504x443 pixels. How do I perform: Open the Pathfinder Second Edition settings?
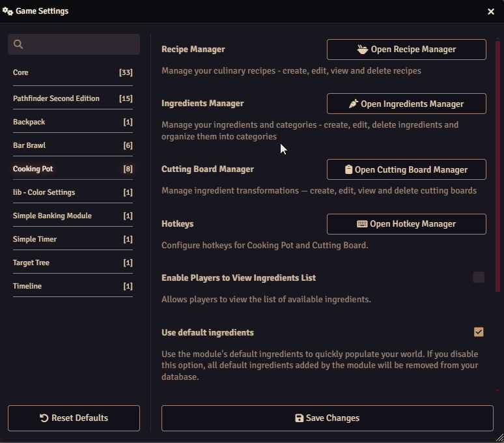[56, 98]
